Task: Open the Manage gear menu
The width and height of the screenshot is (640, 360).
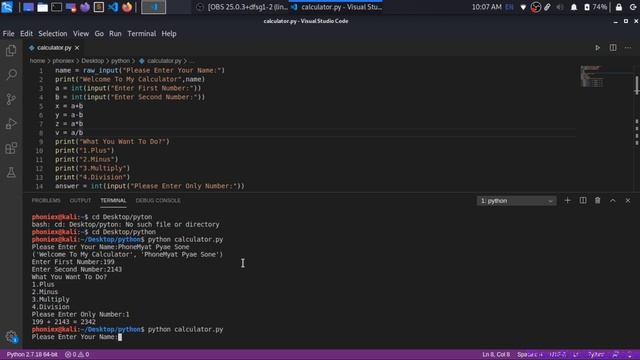Action: (x=11, y=336)
